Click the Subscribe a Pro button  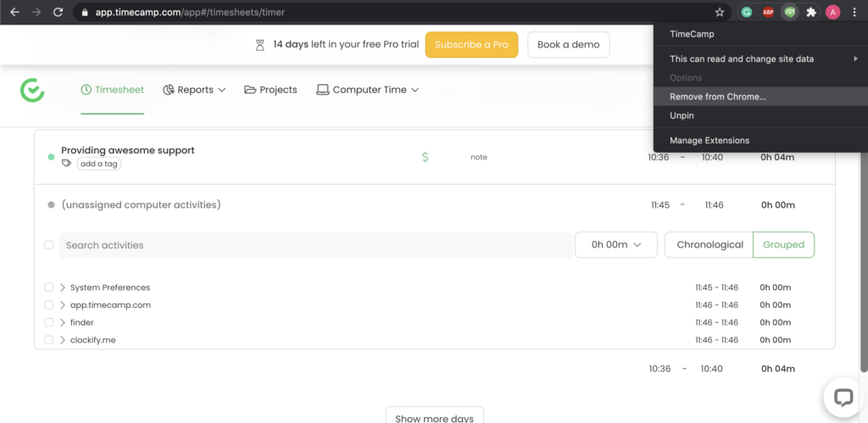click(x=471, y=45)
